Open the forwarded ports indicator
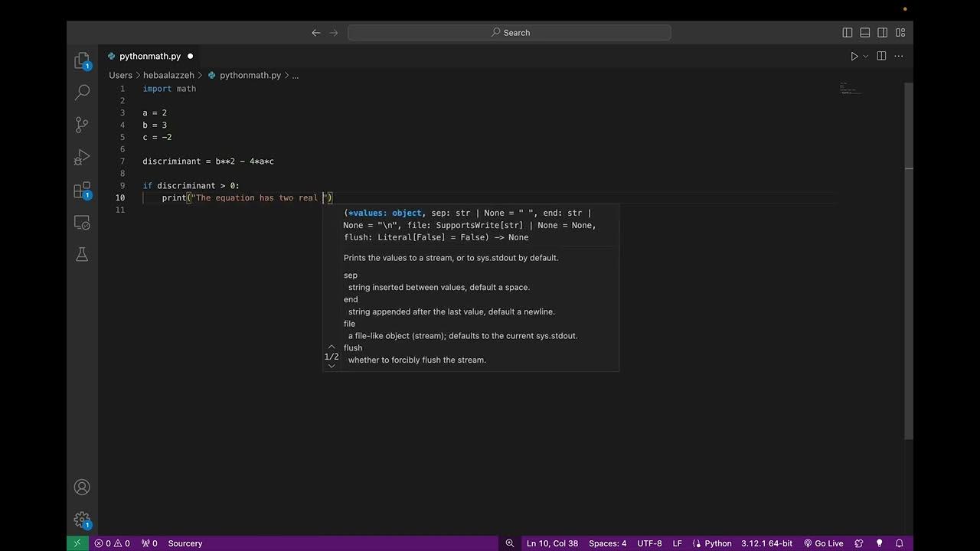Viewport: 980px width, 551px height. coord(149,543)
